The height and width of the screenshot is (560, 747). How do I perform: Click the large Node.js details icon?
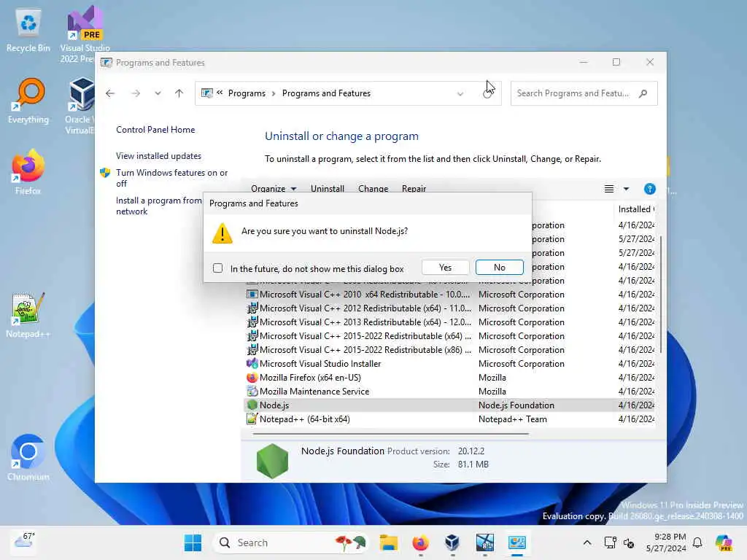(x=272, y=461)
